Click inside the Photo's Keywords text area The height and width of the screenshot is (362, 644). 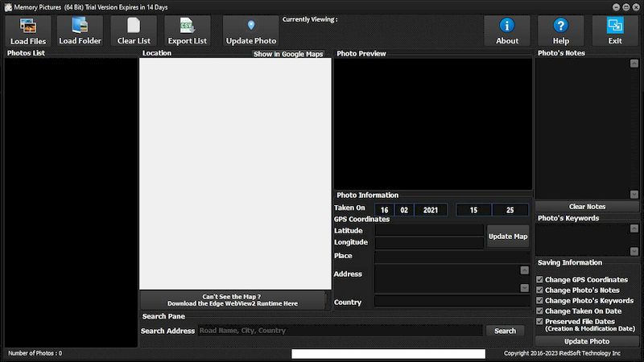click(x=582, y=240)
